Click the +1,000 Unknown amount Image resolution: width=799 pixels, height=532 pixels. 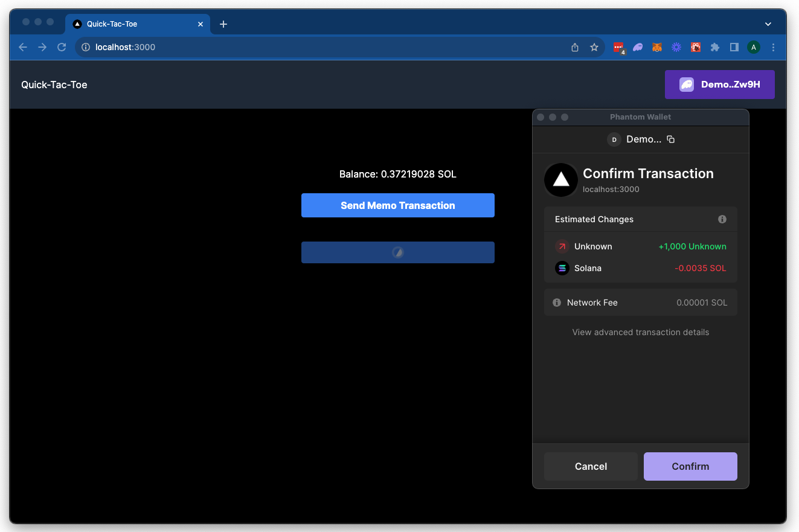tap(693, 246)
